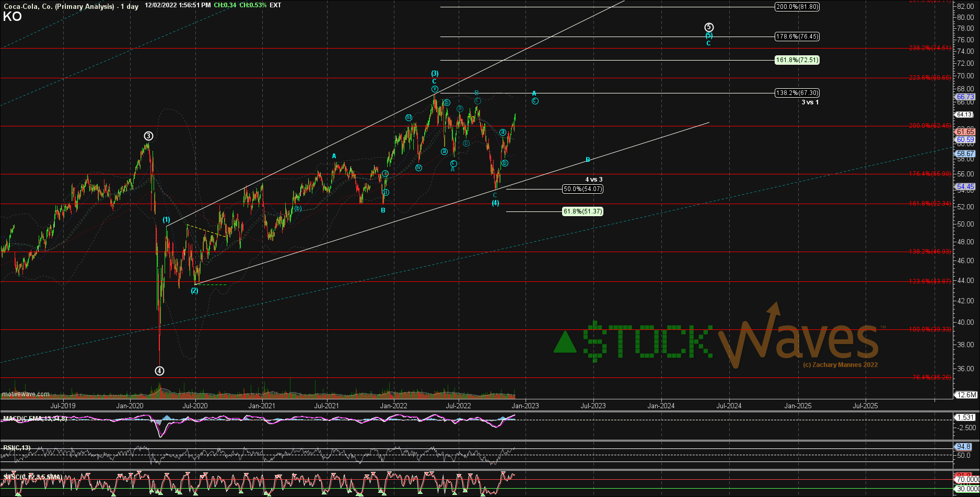Screen dimensions: 980x497
Task: Click the red 200.0%(62.45) level label
Action: 929,126
